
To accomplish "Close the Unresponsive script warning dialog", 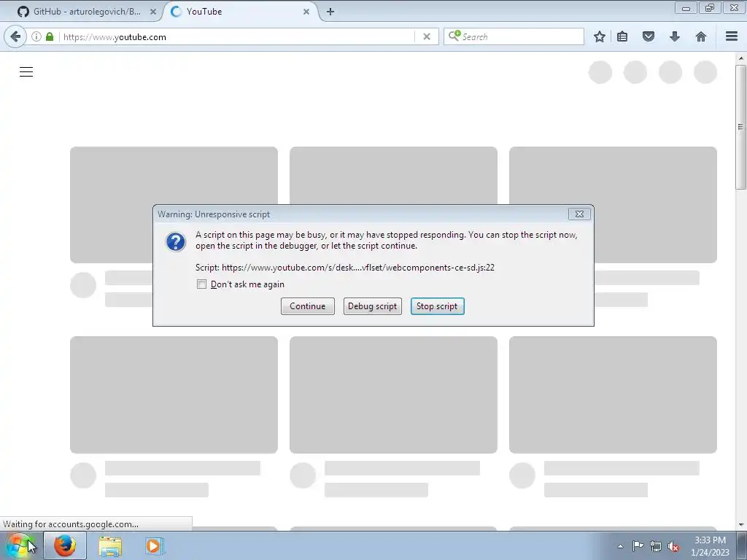I will pos(578,214).
